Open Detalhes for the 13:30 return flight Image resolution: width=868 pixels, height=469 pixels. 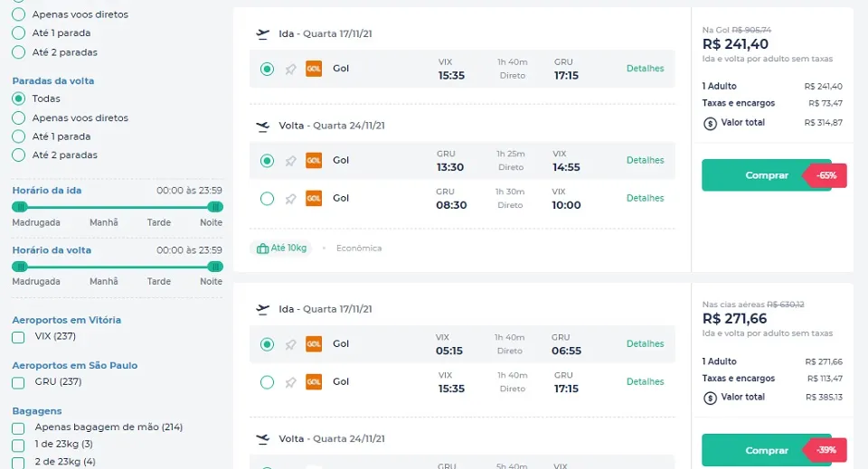click(645, 160)
